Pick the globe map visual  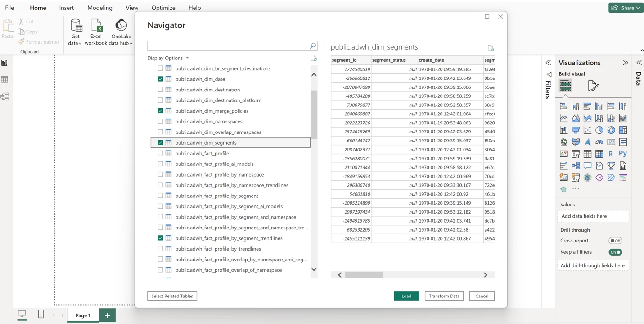pos(563,142)
